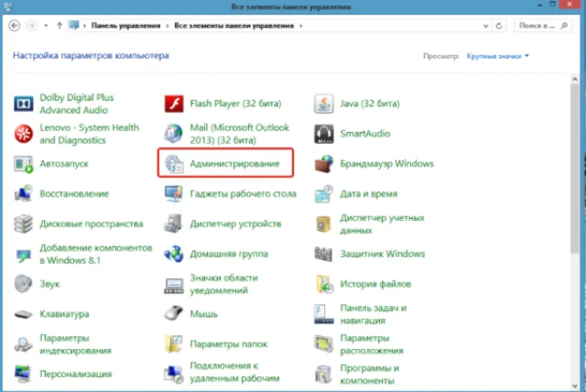Image resolution: width=586 pixels, height=392 pixels.
Task: Open the Mail (Microsoft Outlook 2013) icon
Action: click(173, 134)
